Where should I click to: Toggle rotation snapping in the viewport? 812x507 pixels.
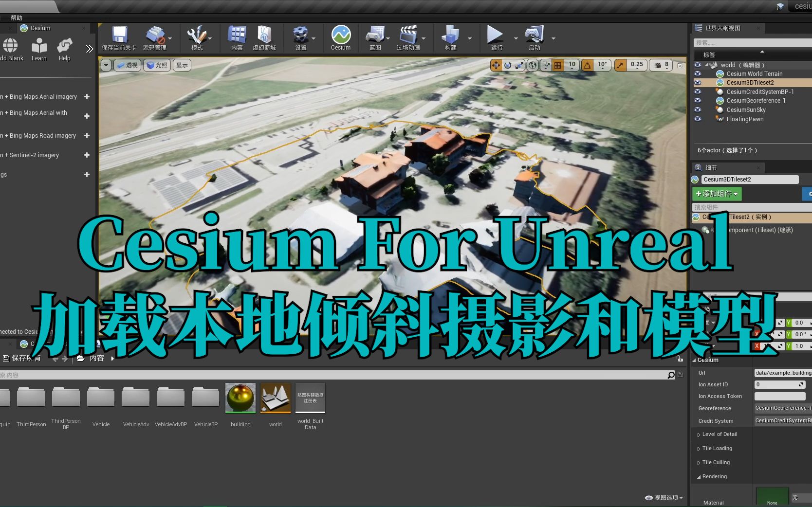[588, 65]
